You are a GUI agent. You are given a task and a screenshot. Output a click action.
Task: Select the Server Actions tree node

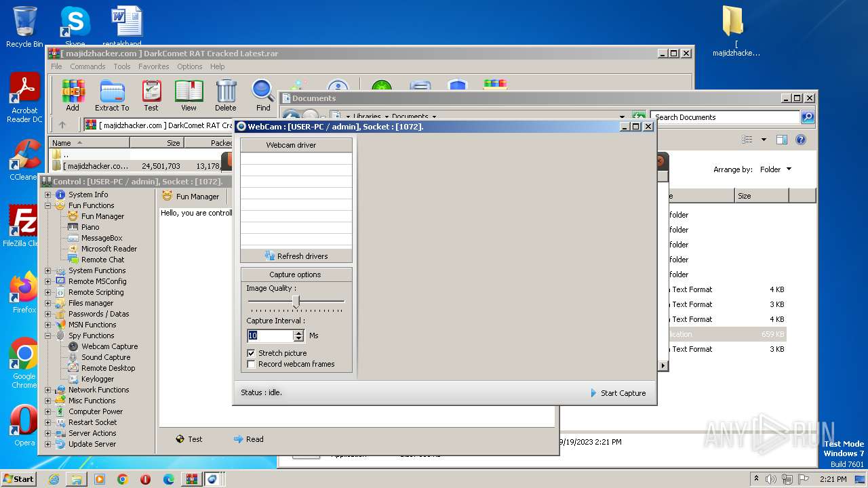(92, 433)
